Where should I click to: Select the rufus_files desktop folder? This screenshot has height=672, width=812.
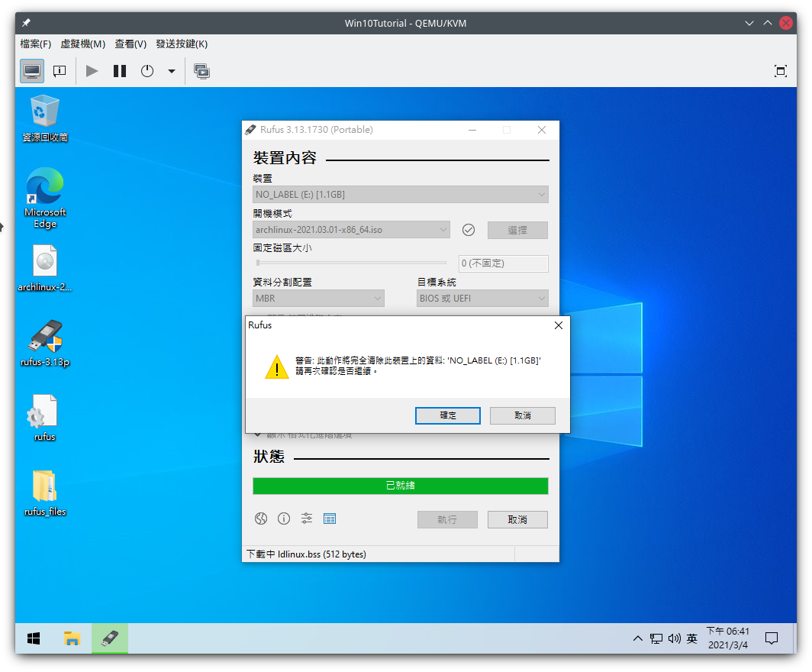tap(45, 493)
